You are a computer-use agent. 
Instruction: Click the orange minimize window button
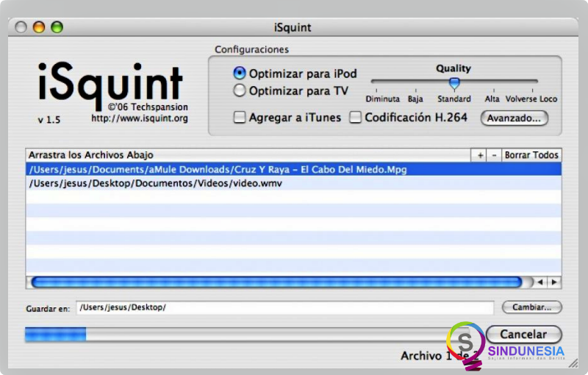(x=39, y=27)
